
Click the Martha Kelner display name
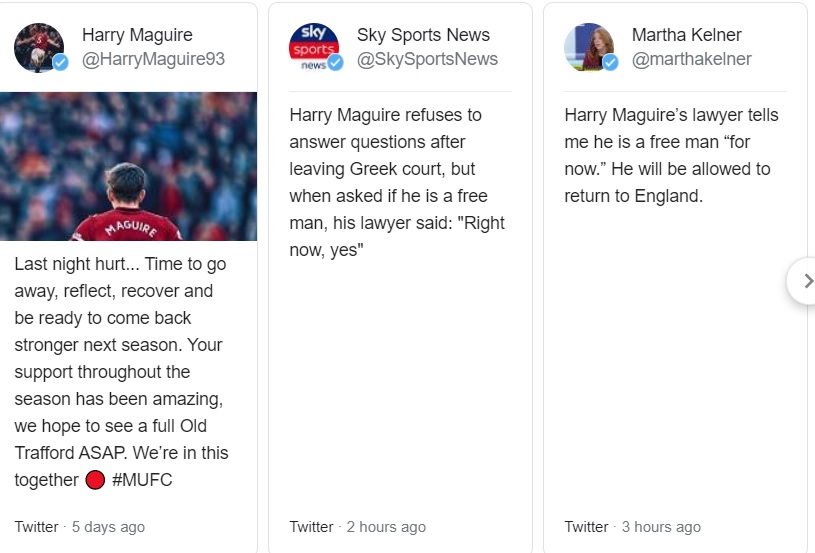(x=687, y=35)
